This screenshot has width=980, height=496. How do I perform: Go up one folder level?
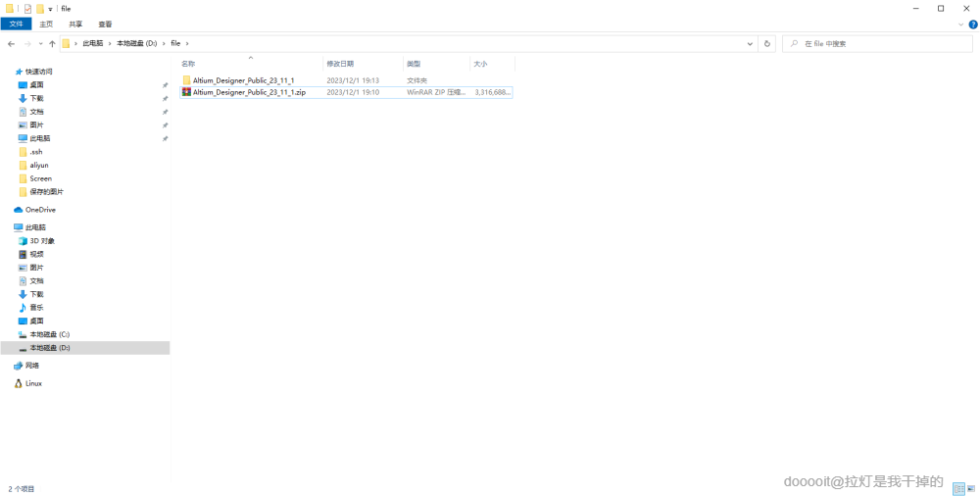coord(52,44)
